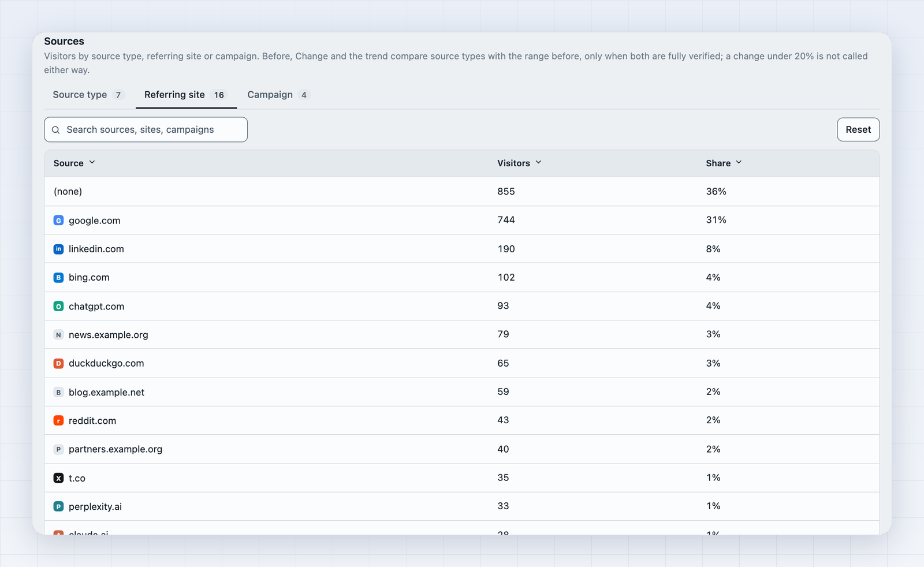This screenshot has height=567, width=924.
Task: Click the bing.com favicon icon
Action: coord(58,278)
